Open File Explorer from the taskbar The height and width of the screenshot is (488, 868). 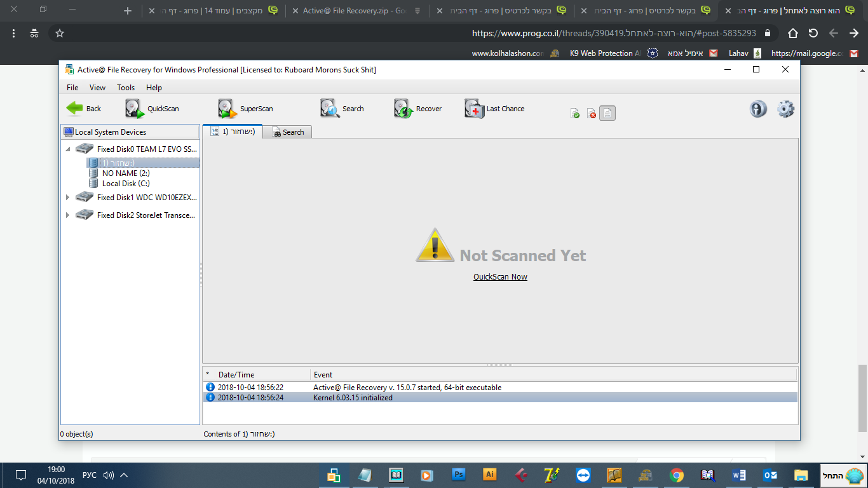801,475
